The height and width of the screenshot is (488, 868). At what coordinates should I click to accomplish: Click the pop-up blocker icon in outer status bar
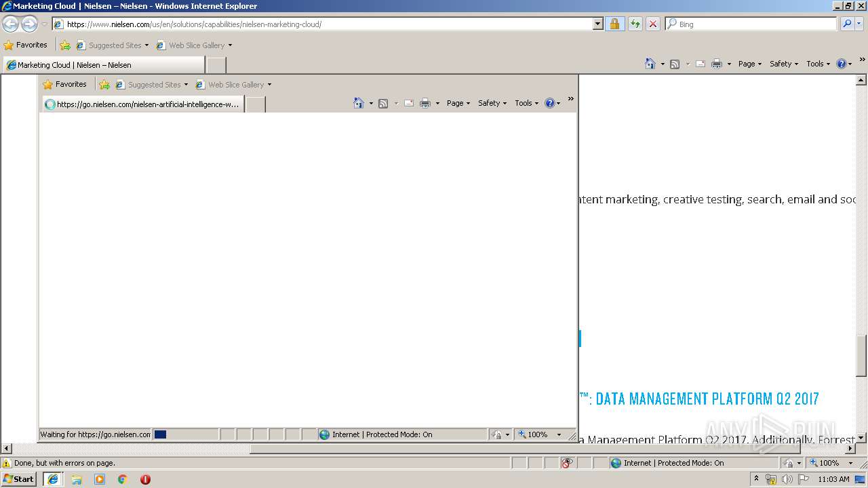567,463
